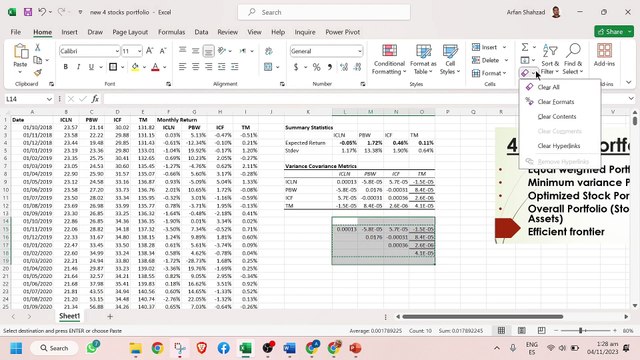Cut selection with scissors icon

38,47
